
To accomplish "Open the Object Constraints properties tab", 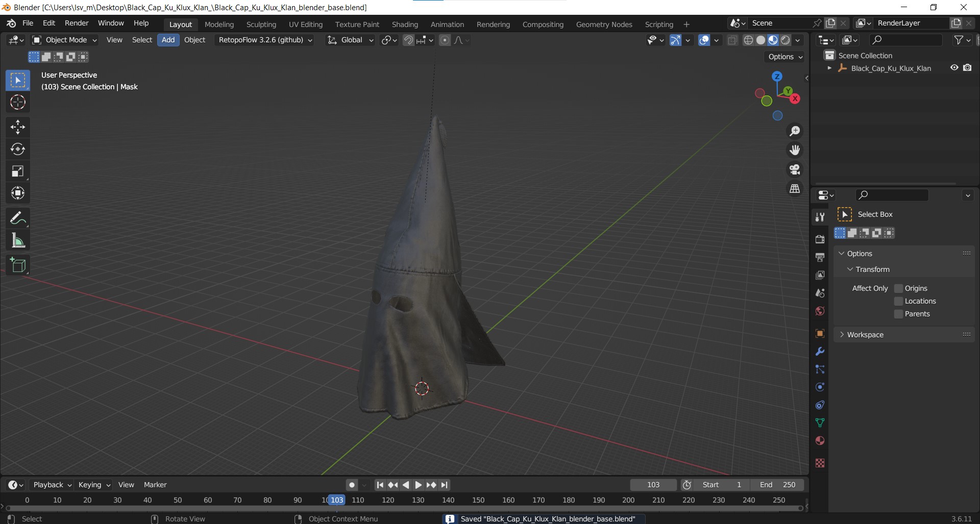I will [820, 405].
